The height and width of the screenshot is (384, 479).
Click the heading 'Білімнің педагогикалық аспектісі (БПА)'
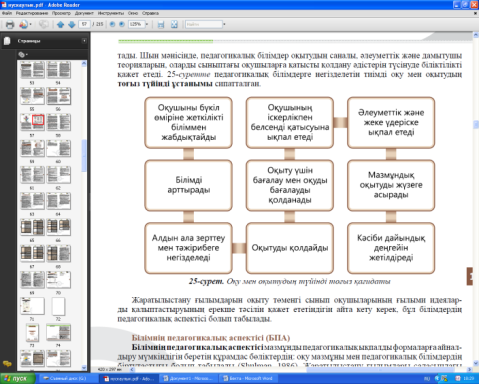pos(211,338)
